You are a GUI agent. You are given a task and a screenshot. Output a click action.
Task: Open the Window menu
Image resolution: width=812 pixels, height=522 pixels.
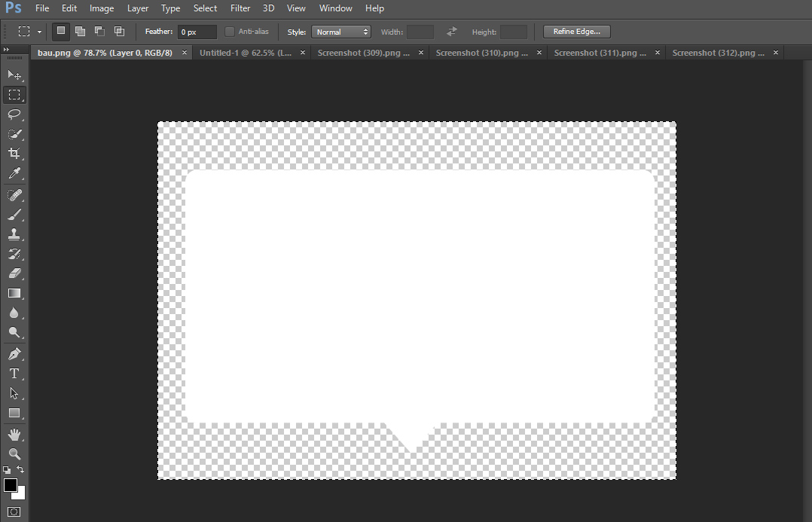coord(336,8)
